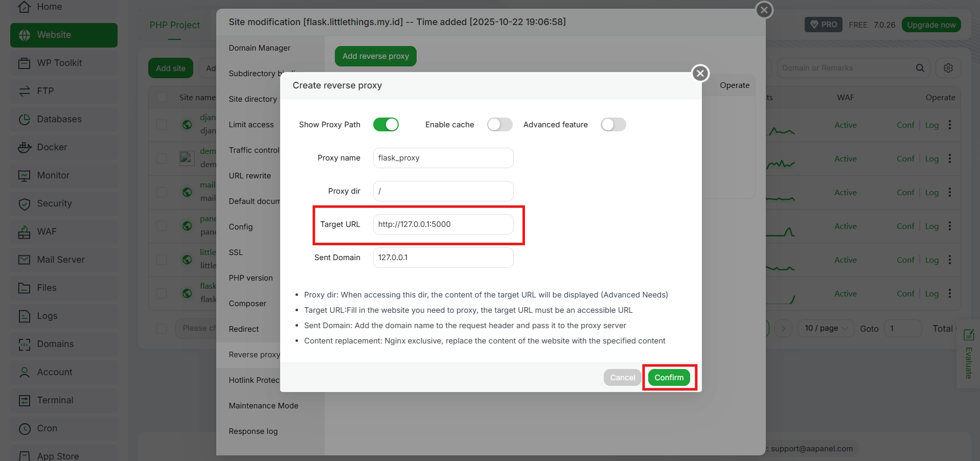The height and width of the screenshot is (461, 980).
Task: Select Composer in the side menu
Action: point(247,304)
